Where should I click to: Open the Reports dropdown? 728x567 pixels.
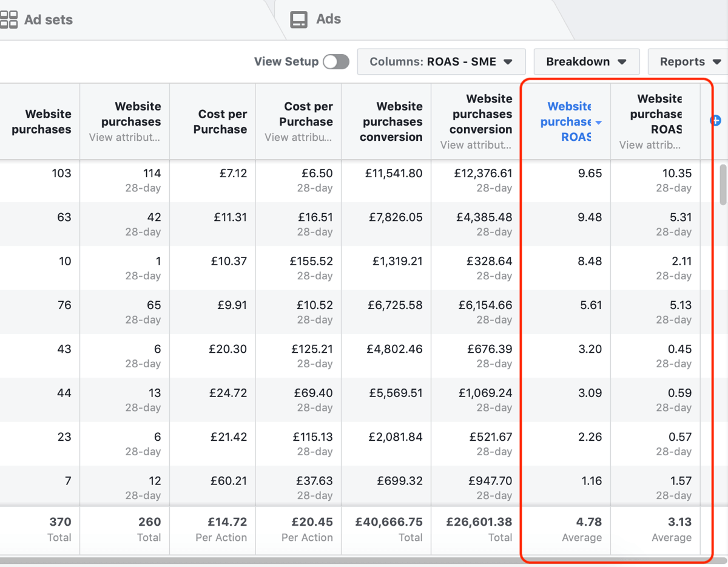click(x=689, y=61)
